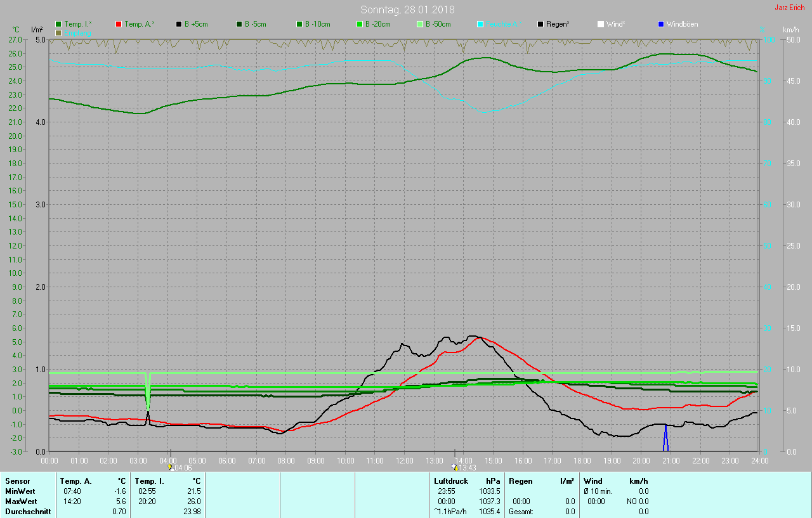Click the chart title Sonntag, 28.01.2018
Viewport: 812px width, 518px height.
(407, 10)
